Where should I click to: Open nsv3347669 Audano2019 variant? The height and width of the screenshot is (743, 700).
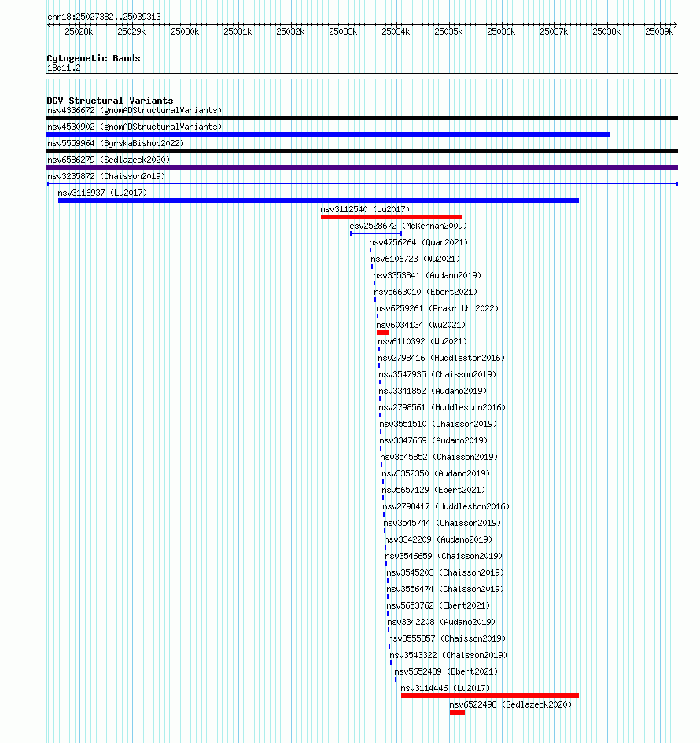click(433, 441)
